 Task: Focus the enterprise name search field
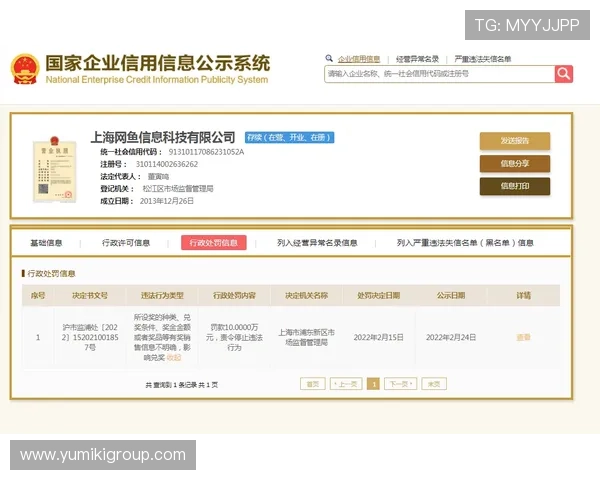click(x=439, y=74)
